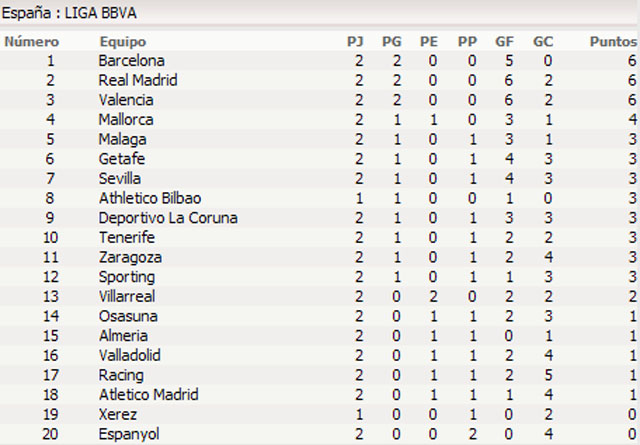Click the Espanyol team name
This screenshot has height=445, width=640.
click(128, 433)
